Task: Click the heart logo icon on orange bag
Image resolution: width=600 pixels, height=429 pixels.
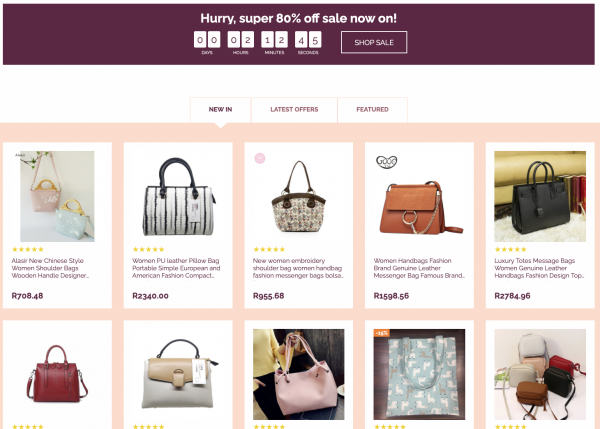Action: tap(386, 162)
